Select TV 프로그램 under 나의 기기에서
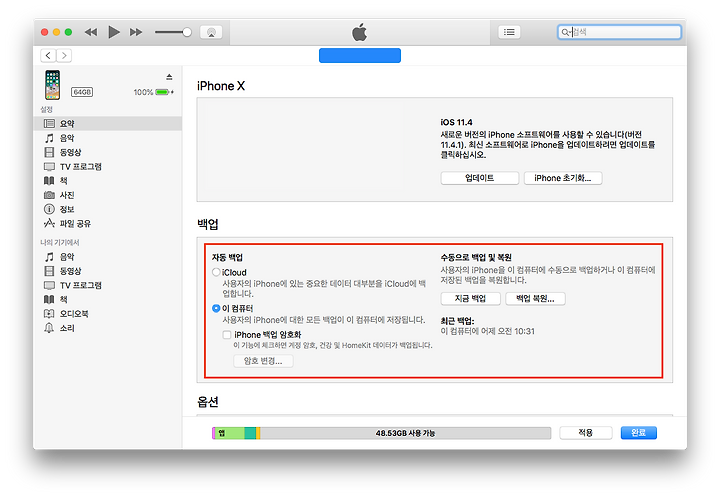720x497 pixels. coord(108,285)
